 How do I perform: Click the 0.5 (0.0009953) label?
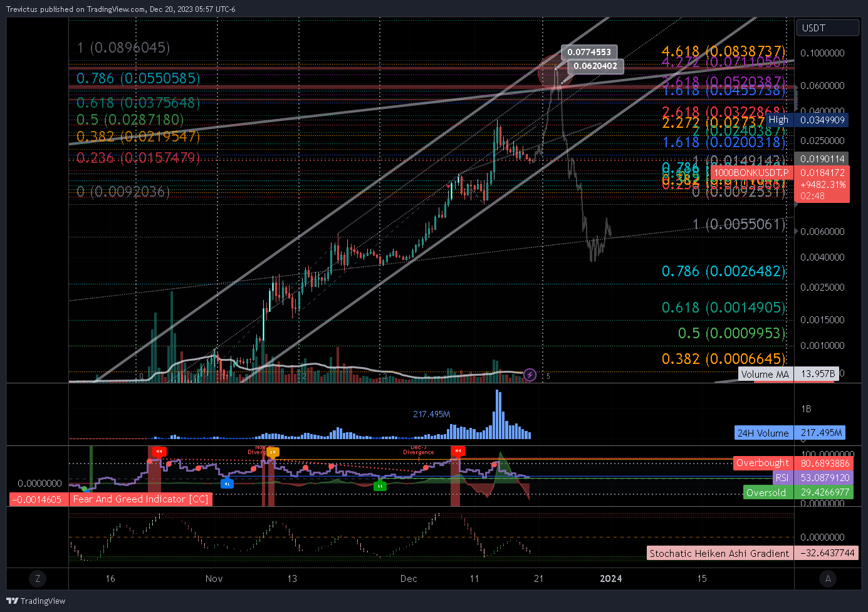coord(731,333)
